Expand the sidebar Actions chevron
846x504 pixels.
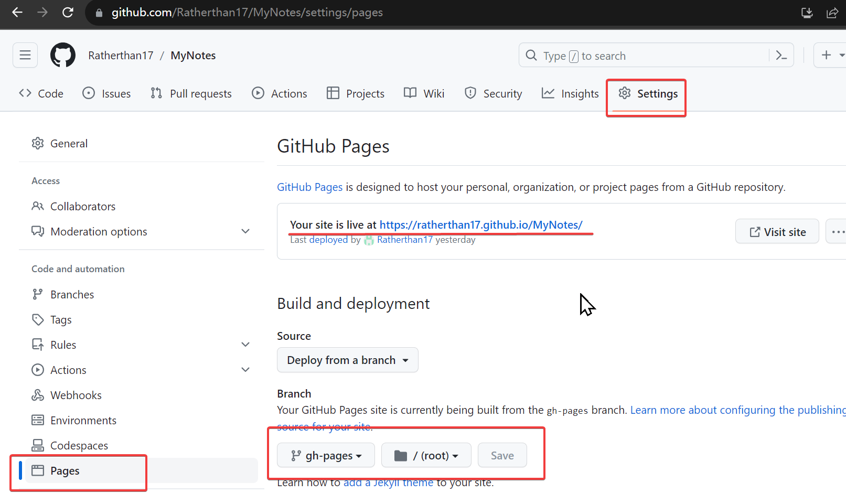(x=245, y=370)
